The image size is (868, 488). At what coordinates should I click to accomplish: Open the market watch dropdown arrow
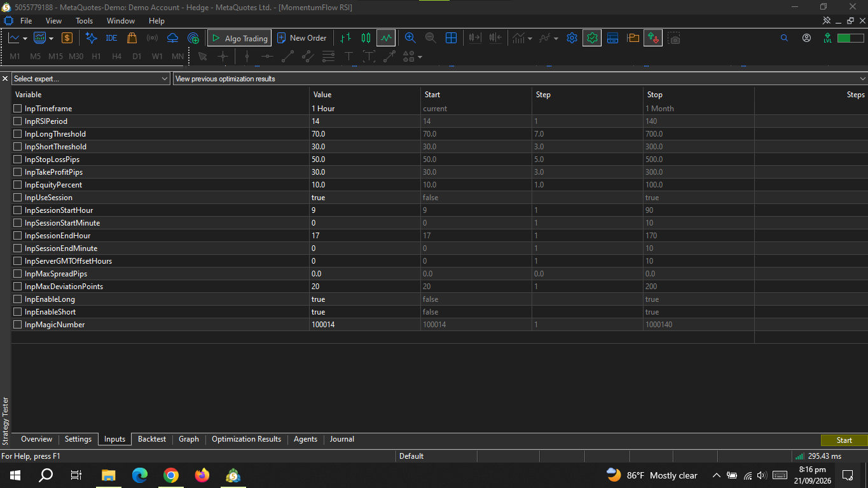point(51,39)
